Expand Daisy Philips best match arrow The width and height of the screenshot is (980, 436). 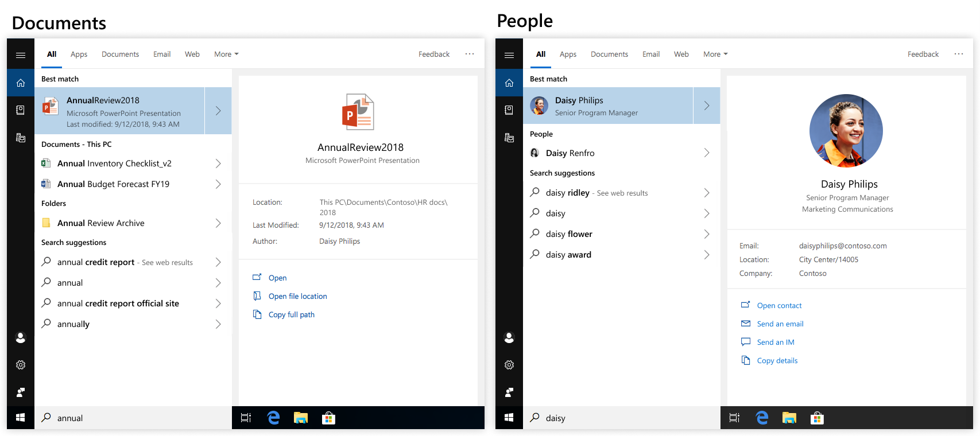707,106
